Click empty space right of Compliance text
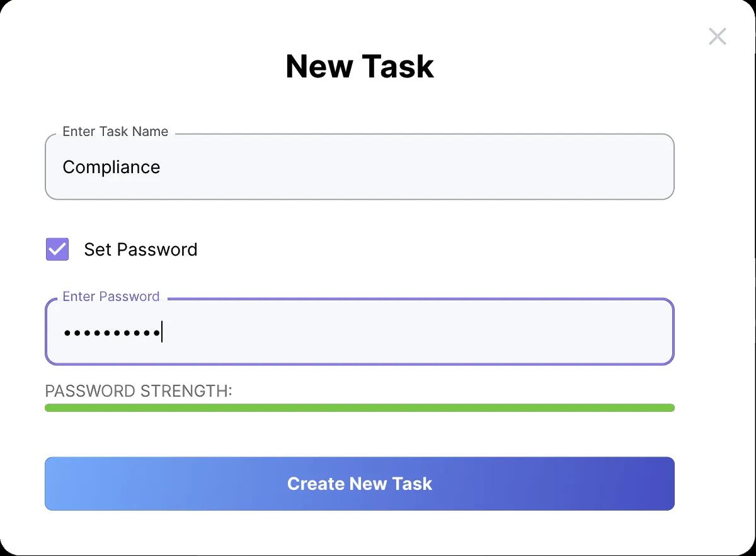The image size is (756, 556). coord(416,167)
